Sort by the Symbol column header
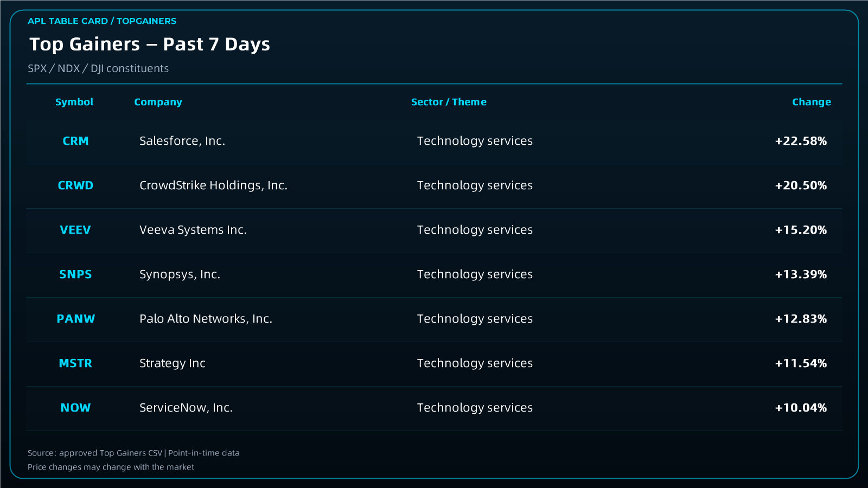The height and width of the screenshot is (488, 868). [74, 102]
